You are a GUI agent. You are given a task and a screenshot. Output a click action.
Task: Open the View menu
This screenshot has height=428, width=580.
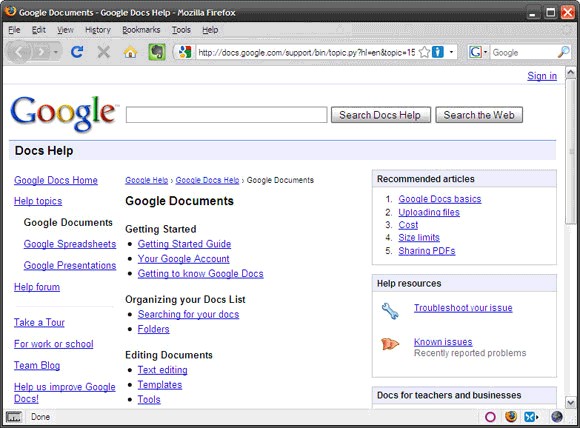pyautogui.click(x=65, y=30)
